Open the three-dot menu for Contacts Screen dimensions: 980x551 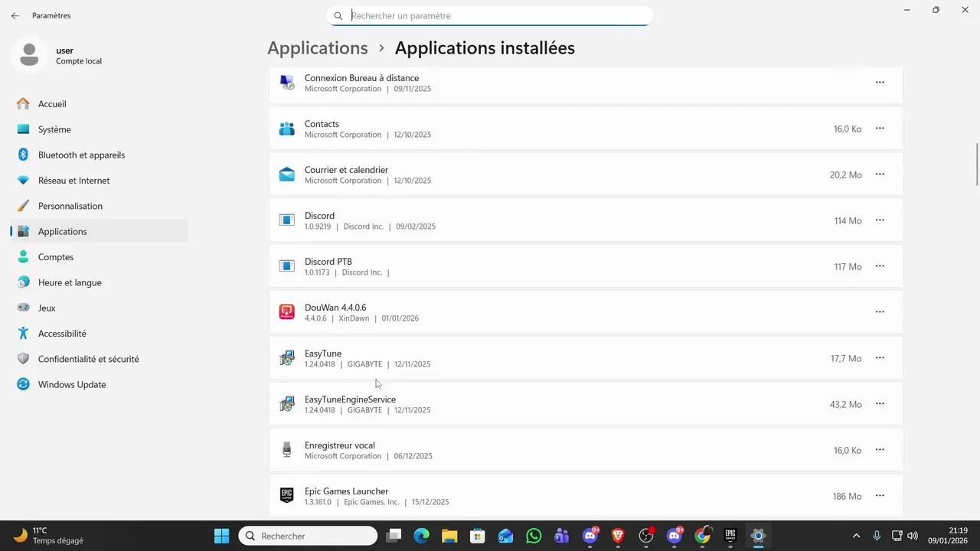click(880, 129)
